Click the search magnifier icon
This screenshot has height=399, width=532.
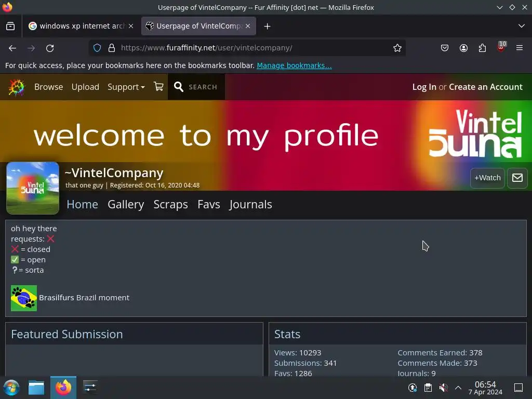[x=179, y=87]
